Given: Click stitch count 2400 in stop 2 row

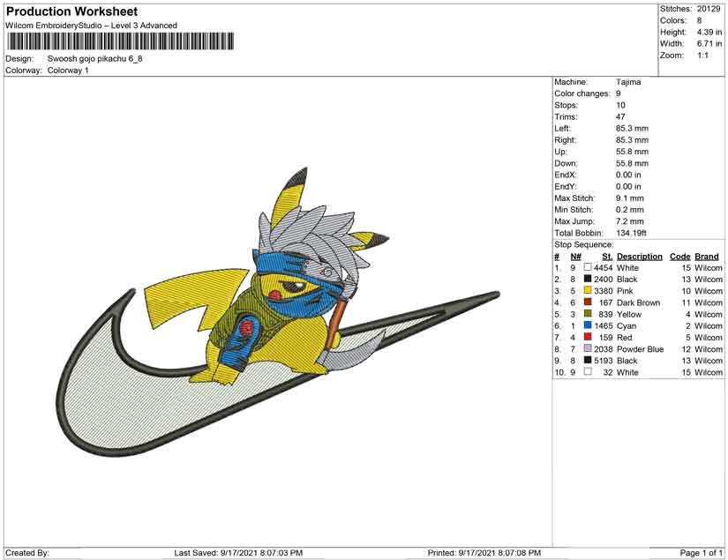Looking at the screenshot, I should click(x=603, y=280).
